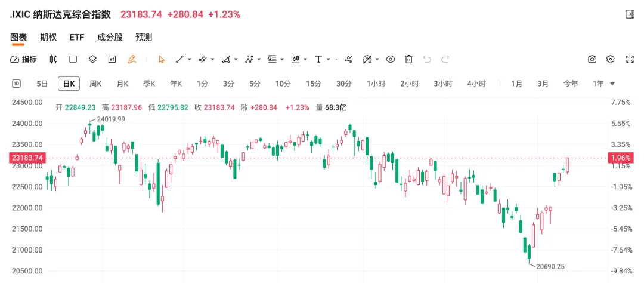Image resolution: width=644 pixels, height=283 pixels.
Task: Toggle the 1D view icon
Action: tap(17, 84)
